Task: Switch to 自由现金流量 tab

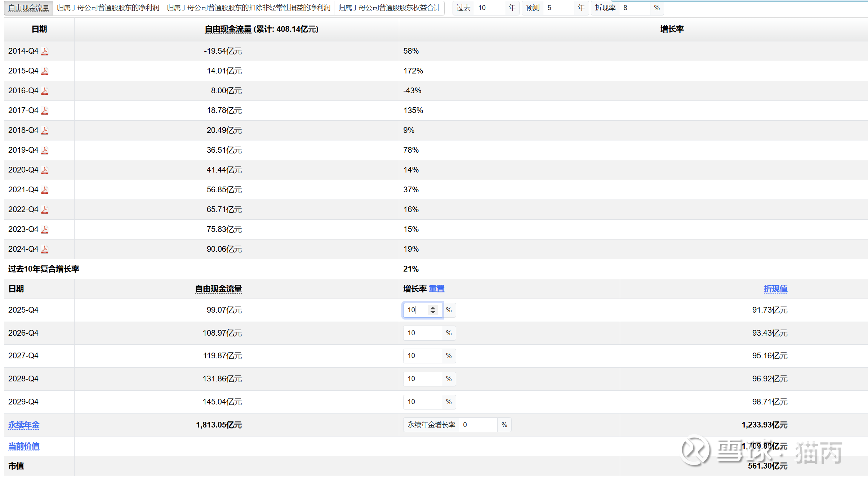Action: coord(29,8)
